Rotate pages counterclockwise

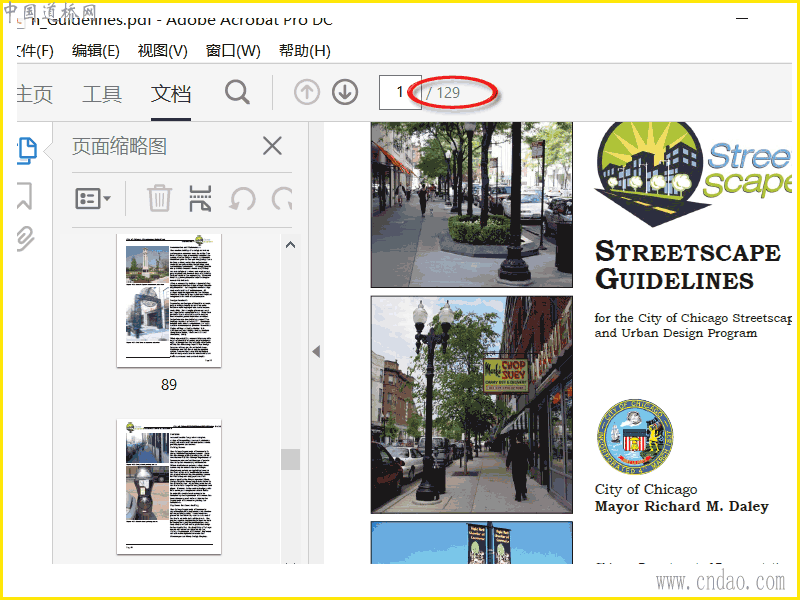[x=242, y=198]
